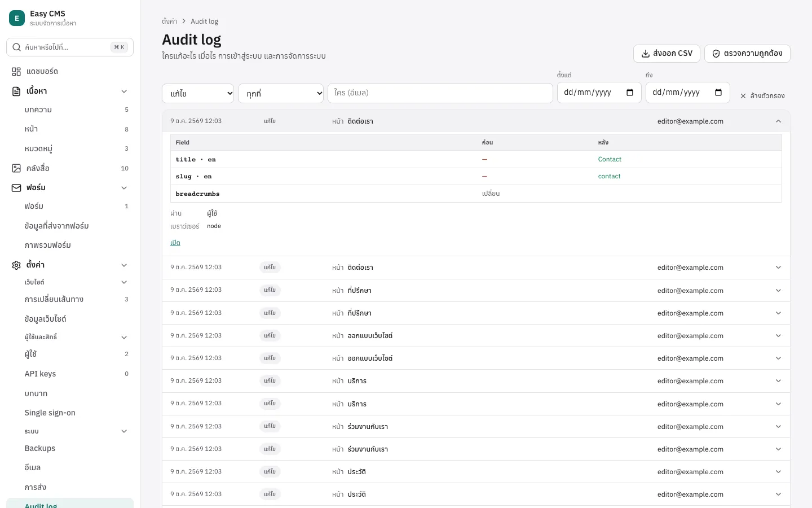
Task: Click the download icon on ส่งออก CSV
Action: point(646,54)
